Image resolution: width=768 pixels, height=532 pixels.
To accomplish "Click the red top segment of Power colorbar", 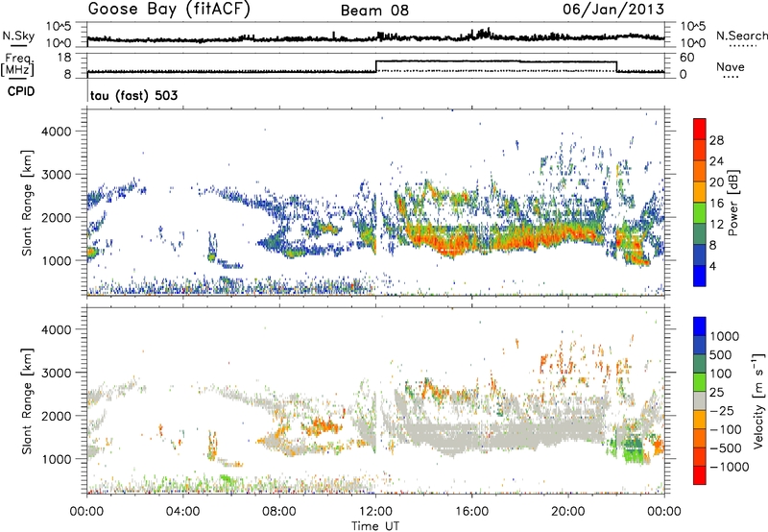I will [700, 129].
